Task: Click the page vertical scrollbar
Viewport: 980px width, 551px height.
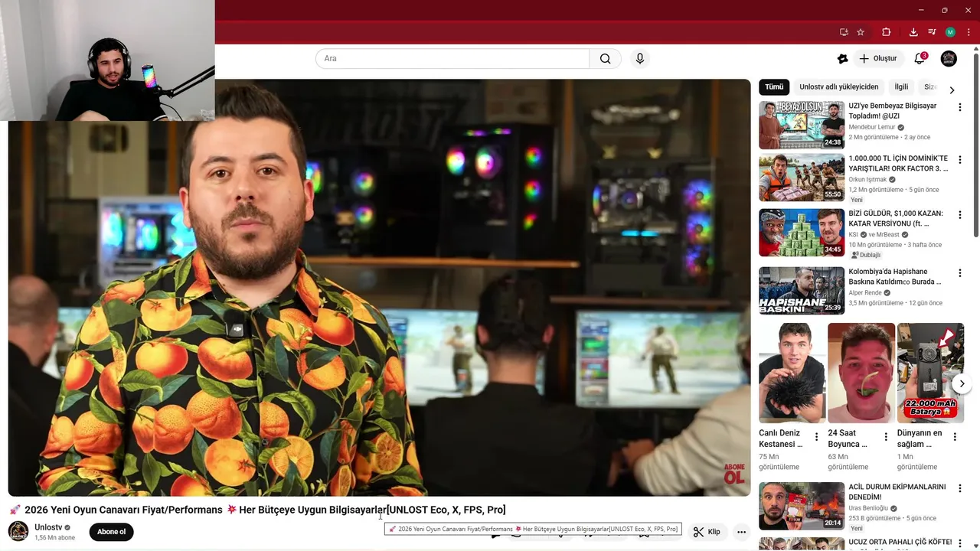Action: (976, 145)
